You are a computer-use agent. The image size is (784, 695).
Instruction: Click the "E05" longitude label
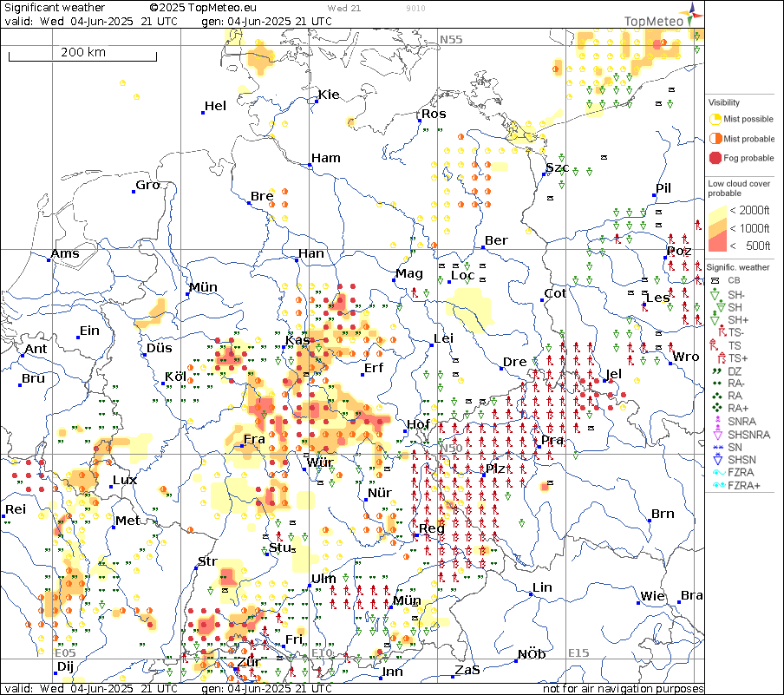click(x=65, y=653)
